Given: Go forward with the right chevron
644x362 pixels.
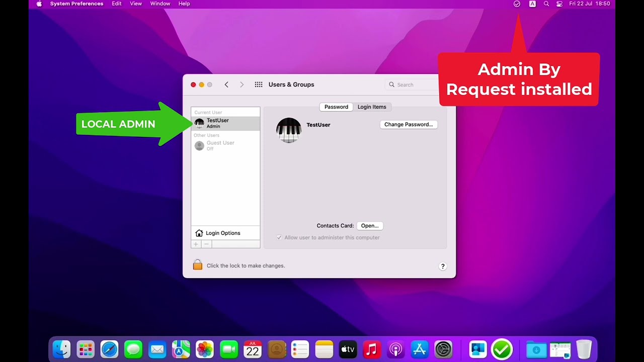Looking at the screenshot, I should pos(242,84).
